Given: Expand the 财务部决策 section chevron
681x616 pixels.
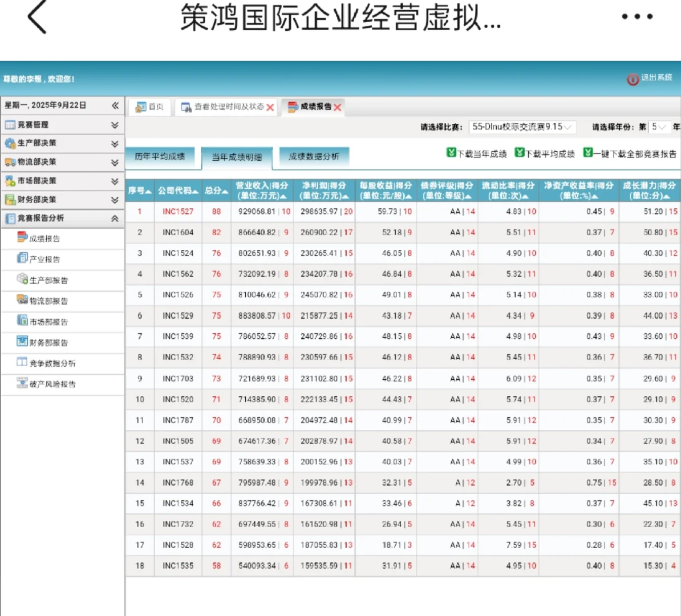Looking at the screenshot, I should pos(115,200).
